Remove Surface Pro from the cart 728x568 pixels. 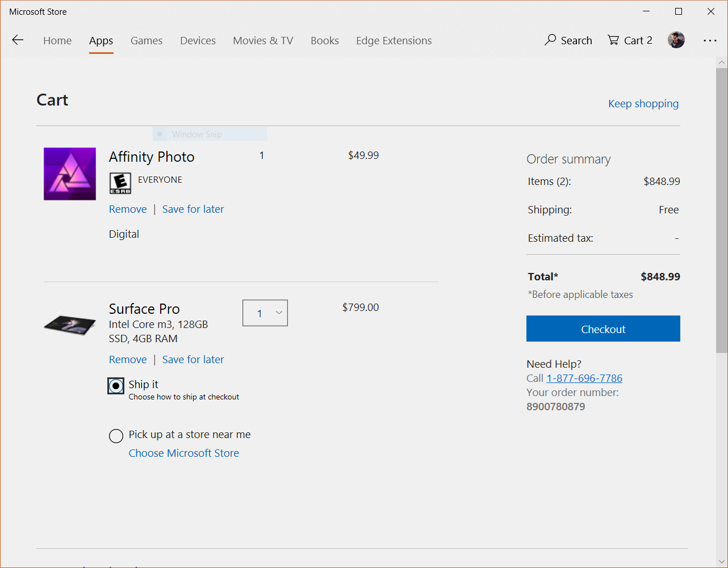128,360
